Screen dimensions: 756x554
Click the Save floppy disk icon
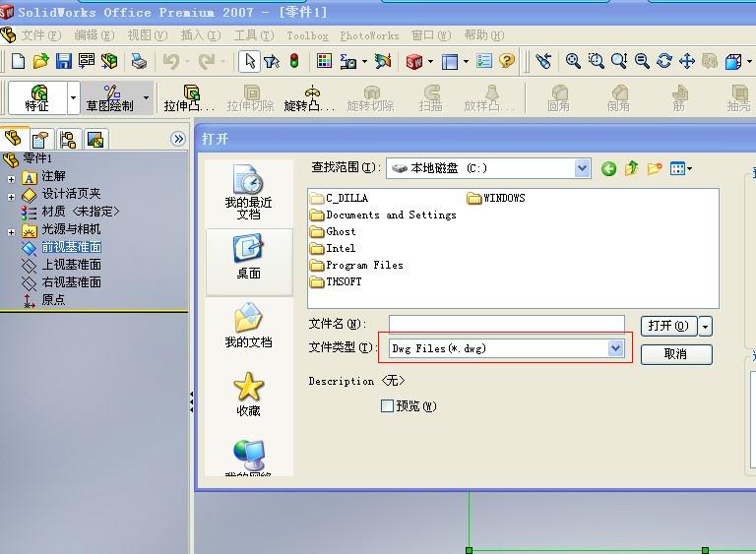point(64,61)
